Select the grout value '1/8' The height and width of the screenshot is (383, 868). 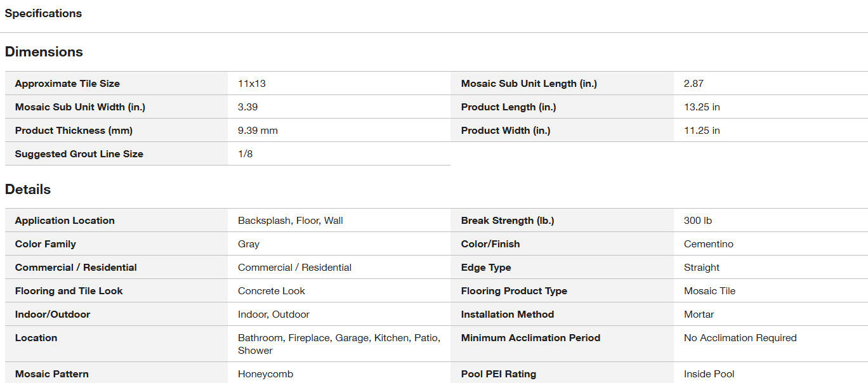246,154
